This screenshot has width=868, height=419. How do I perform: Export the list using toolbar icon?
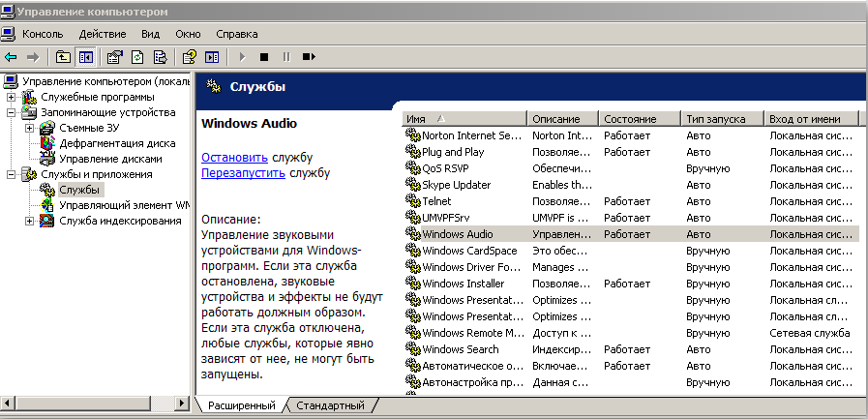[160, 56]
